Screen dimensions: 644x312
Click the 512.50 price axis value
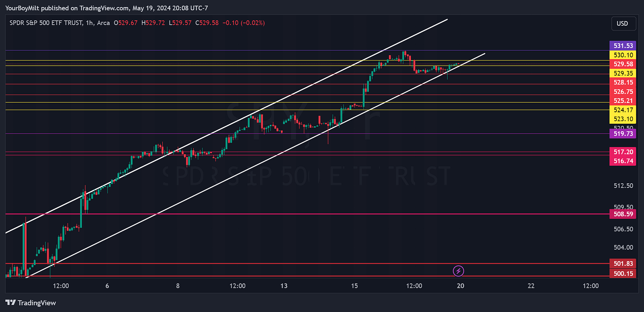[x=624, y=186]
